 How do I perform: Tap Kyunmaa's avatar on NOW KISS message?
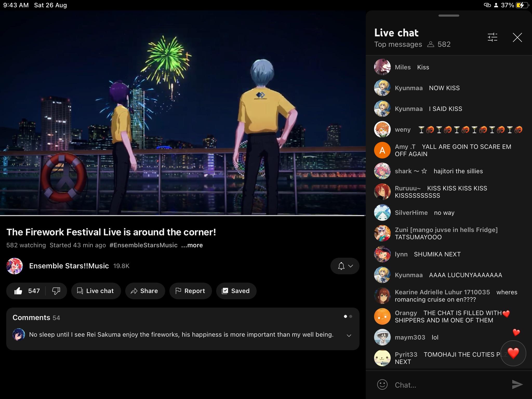click(382, 88)
